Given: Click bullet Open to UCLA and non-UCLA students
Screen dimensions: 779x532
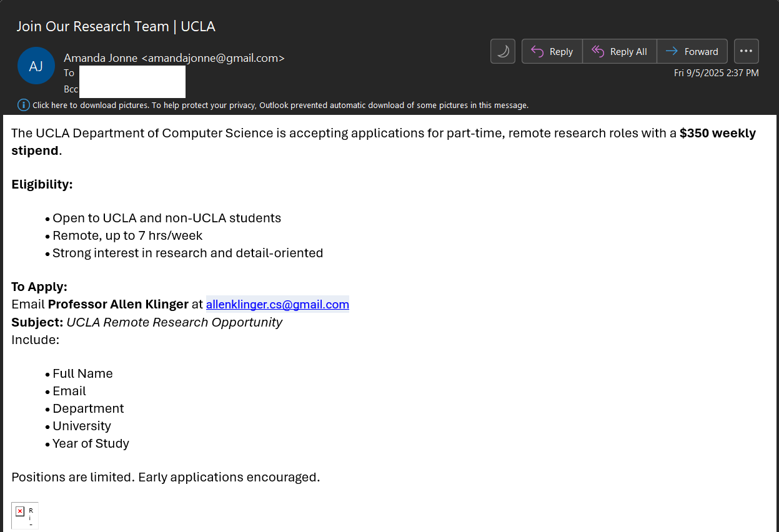Looking at the screenshot, I should tap(167, 218).
